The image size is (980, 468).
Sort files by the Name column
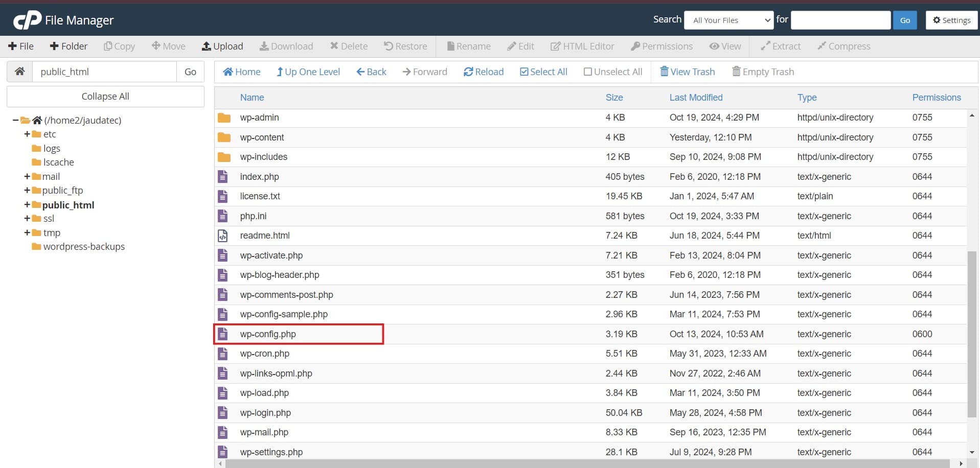pos(252,97)
